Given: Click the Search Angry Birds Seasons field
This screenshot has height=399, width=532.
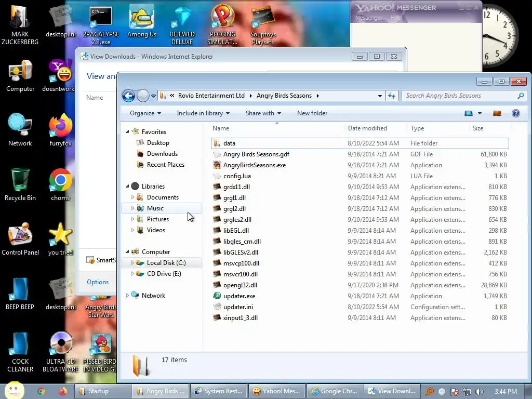Looking at the screenshot, I should pyautogui.click(x=464, y=96).
